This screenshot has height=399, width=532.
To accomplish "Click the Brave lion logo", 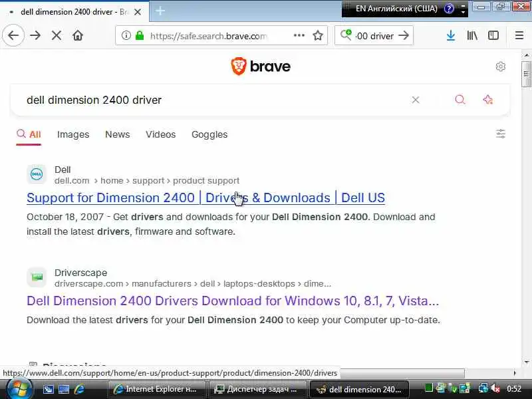I will (239, 66).
